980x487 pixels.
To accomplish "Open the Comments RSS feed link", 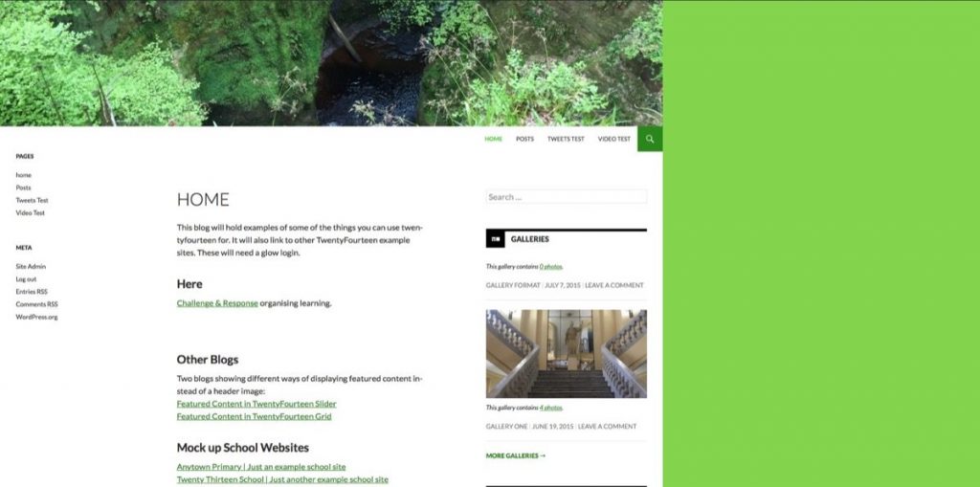I will pyautogui.click(x=37, y=304).
